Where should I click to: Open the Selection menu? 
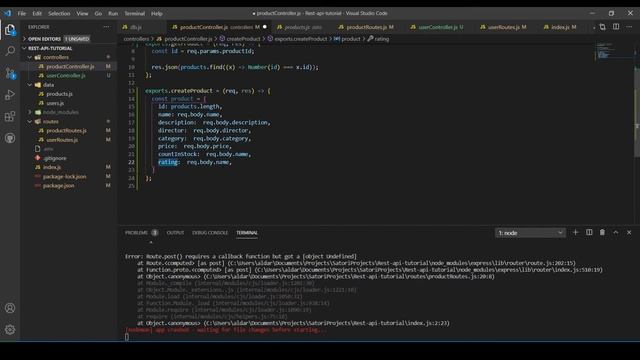pyautogui.click(x=59, y=13)
